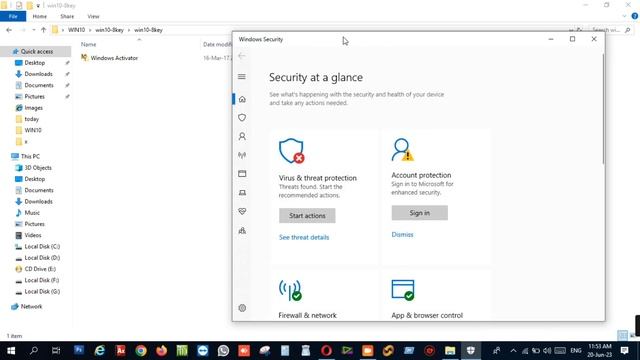Open Firewall & network sidebar icon
640x360 pixels.
coord(242,155)
